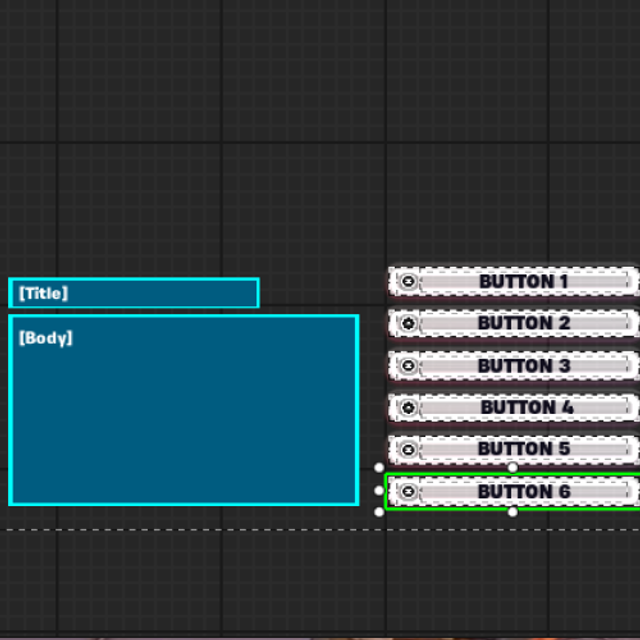The image size is (640, 640).
Task: Click the top-center handle of BUTTON 6 selection
Action: point(513,467)
